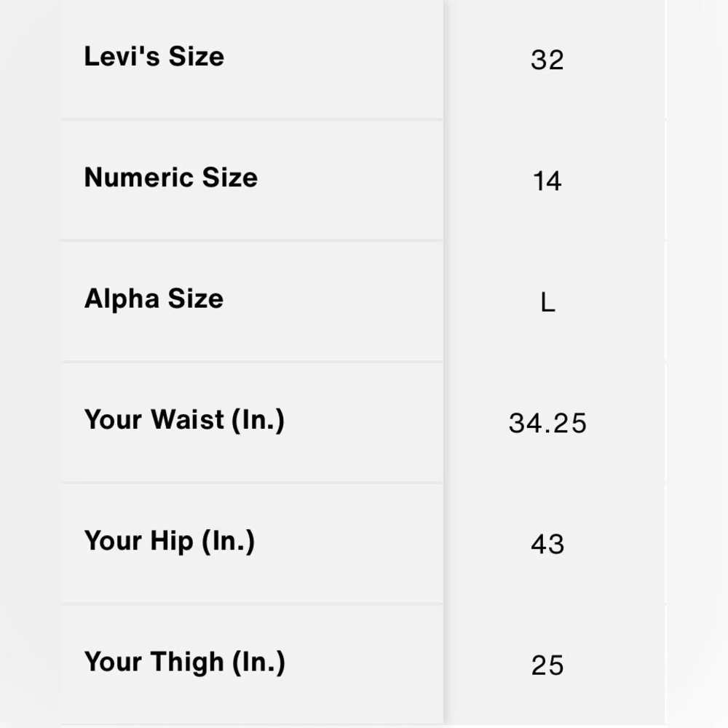Select the Numeric Size row header
The width and height of the screenshot is (728, 728).
pos(171,178)
